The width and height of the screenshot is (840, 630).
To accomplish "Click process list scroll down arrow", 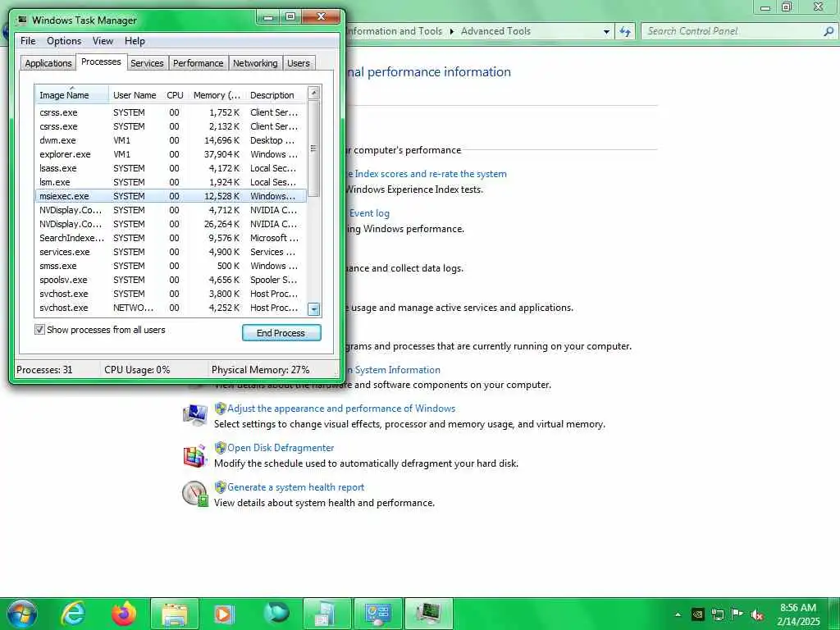I will coord(314,308).
